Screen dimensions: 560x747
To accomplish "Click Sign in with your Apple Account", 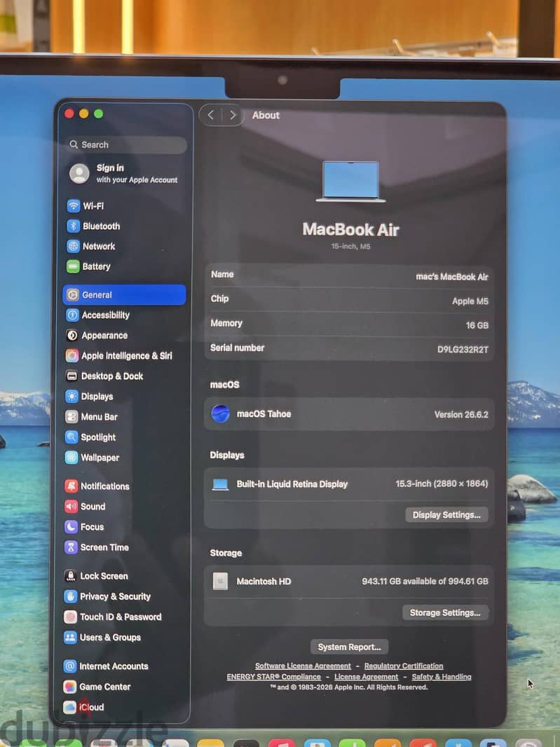I will 124,173.
